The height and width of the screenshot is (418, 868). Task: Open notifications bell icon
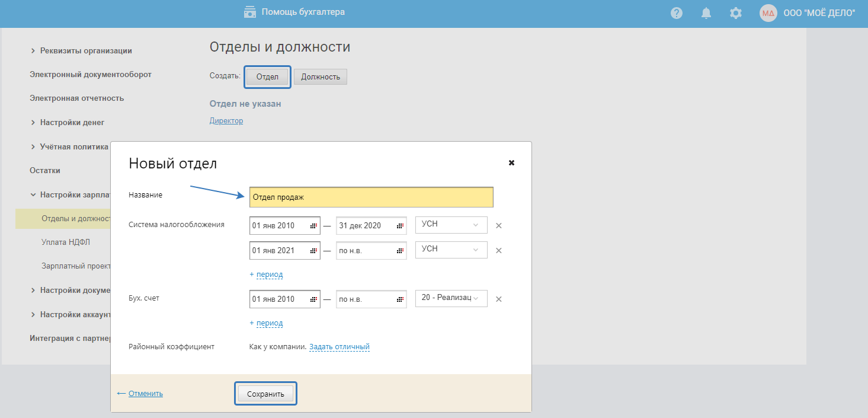coord(706,13)
